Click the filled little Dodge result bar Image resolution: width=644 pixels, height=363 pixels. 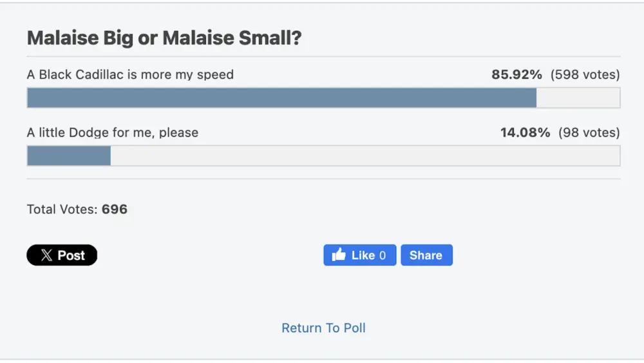point(69,156)
